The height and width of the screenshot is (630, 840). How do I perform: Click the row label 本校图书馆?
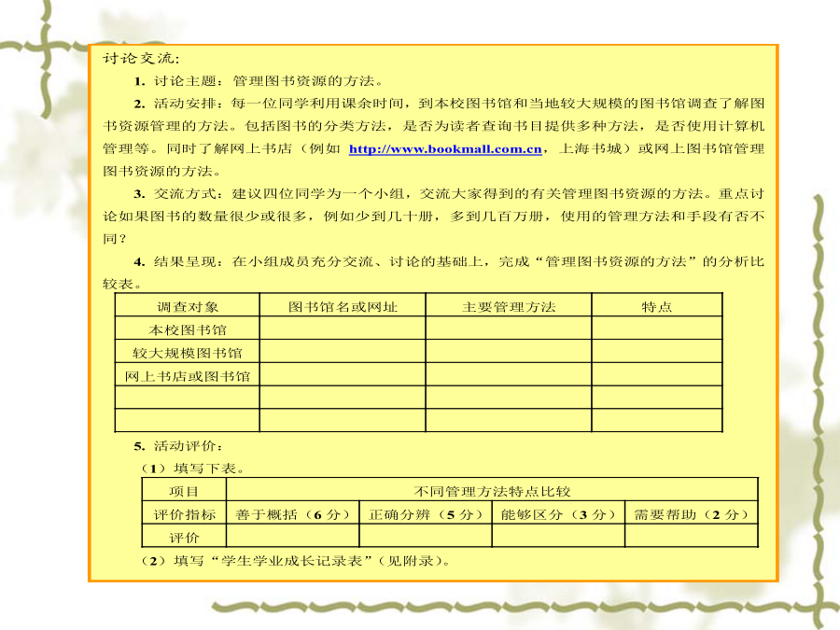[188, 330]
